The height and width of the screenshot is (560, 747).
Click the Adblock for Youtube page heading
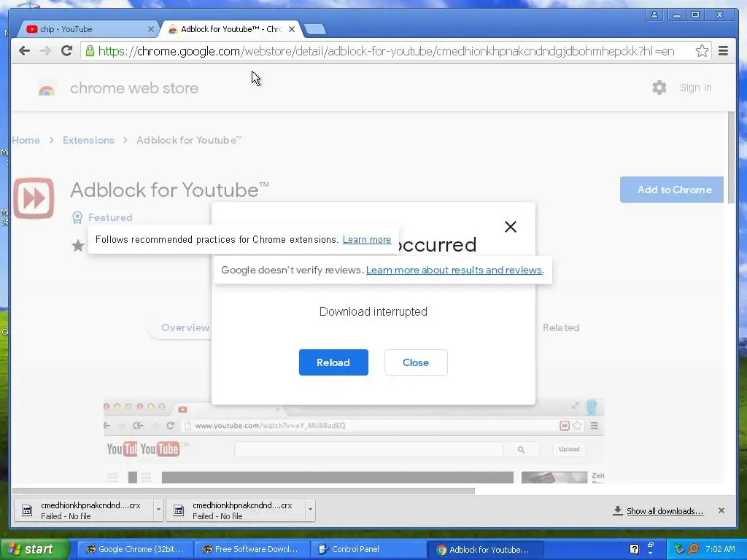click(x=169, y=190)
